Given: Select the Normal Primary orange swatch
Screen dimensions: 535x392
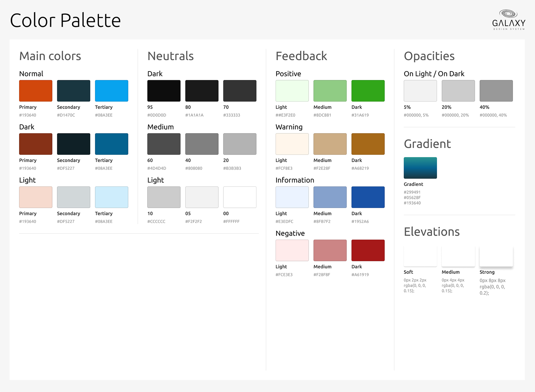Looking at the screenshot, I should click(36, 91).
